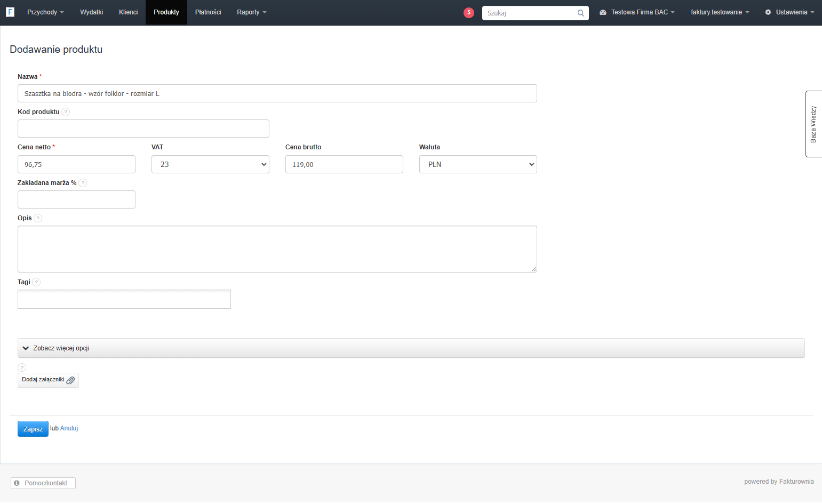Go to the Wydatki section
The width and height of the screenshot is (822, 504).
pos(92,12)
